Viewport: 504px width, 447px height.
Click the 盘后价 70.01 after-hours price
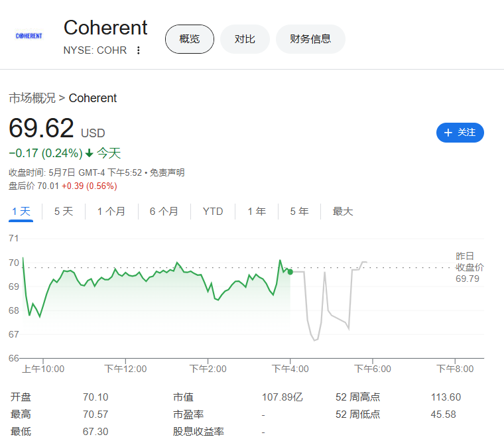[34, 186]
